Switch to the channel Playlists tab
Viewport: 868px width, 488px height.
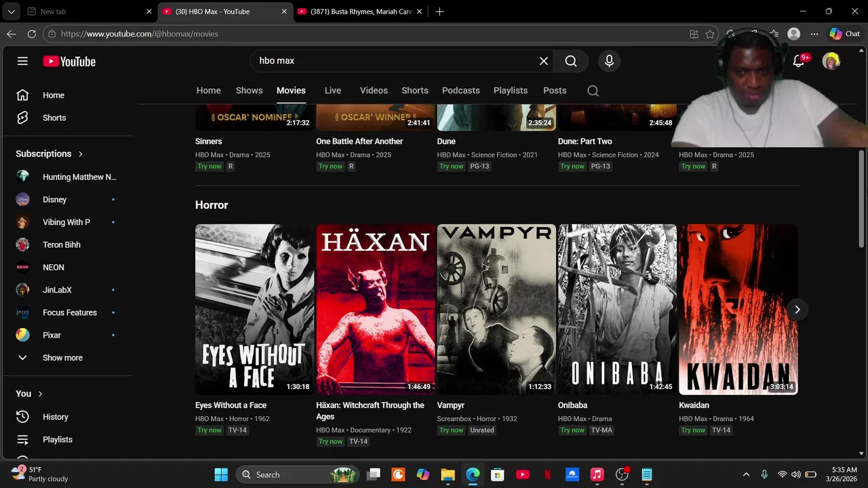pos(511,90)
